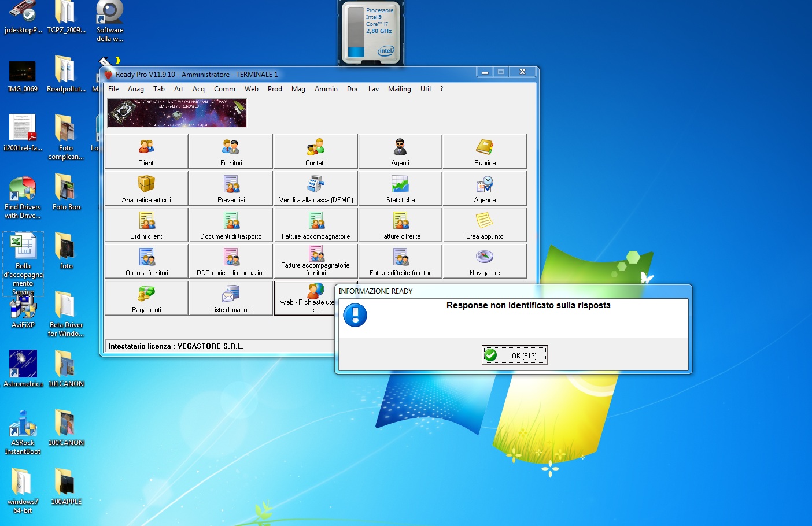Click the Fatture differite button

(x=400, y=225)
